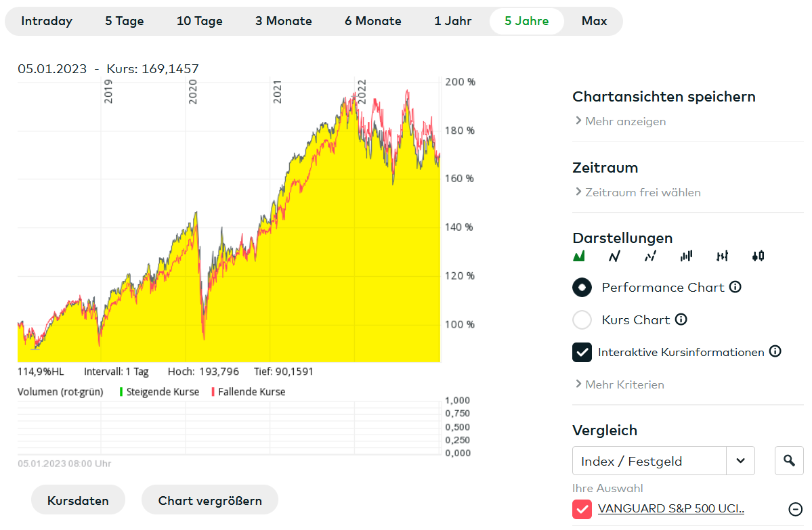Viewport: 812px width, 530px height.
Task: Click the red Fallende Kurse legend swatch
Action: coord(213,392)
